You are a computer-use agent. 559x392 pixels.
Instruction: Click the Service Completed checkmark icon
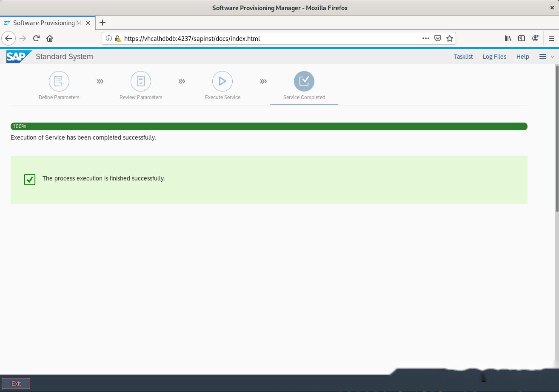point(304,81)
